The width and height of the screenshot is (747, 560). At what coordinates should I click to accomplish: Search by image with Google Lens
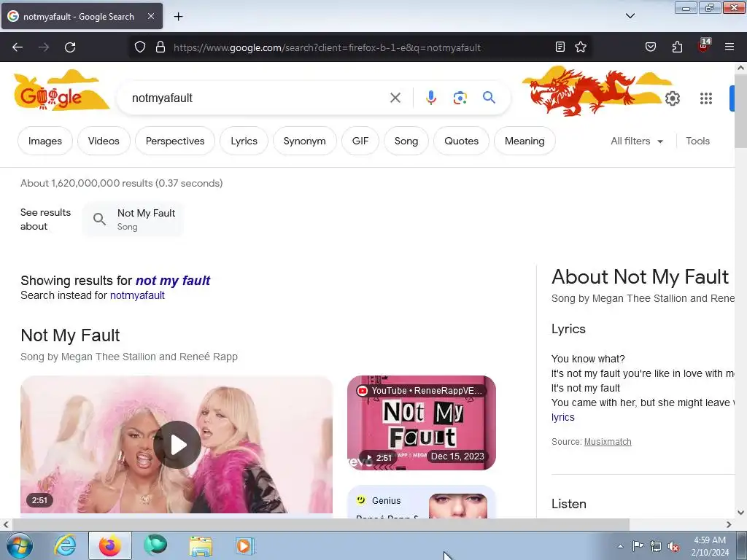[460, 98]
